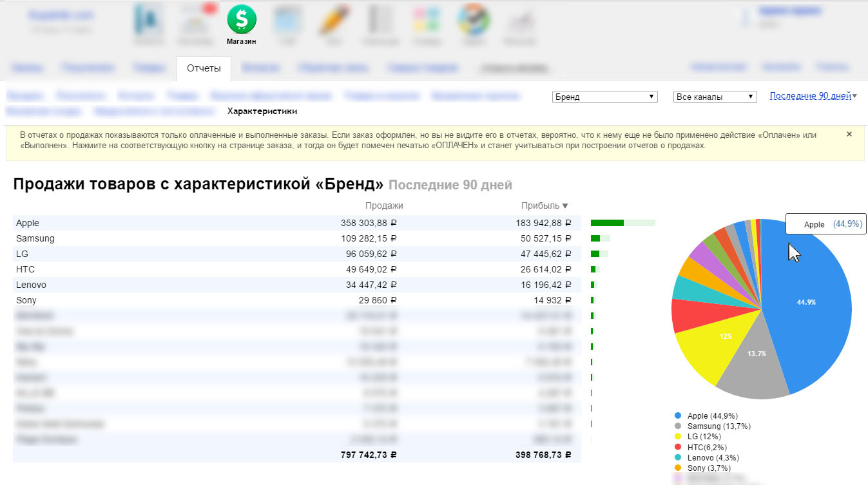Click Lenovo sales value 34 447,42 ₽
Screen dimensions: 868x485
[x=371, y=285]
